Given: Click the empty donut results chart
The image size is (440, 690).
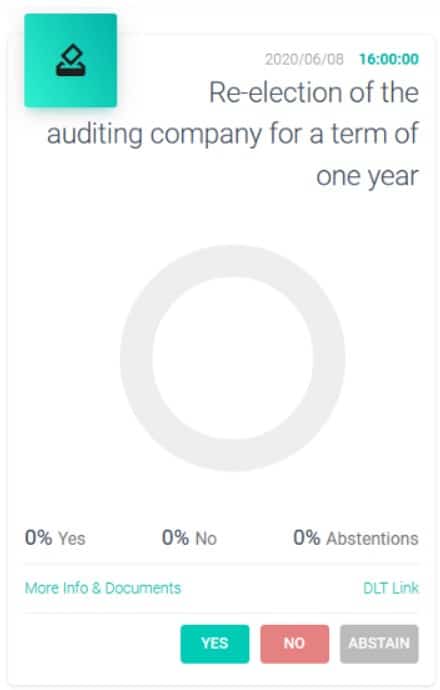Looking at the screenshot, I should tap(232, 358).
